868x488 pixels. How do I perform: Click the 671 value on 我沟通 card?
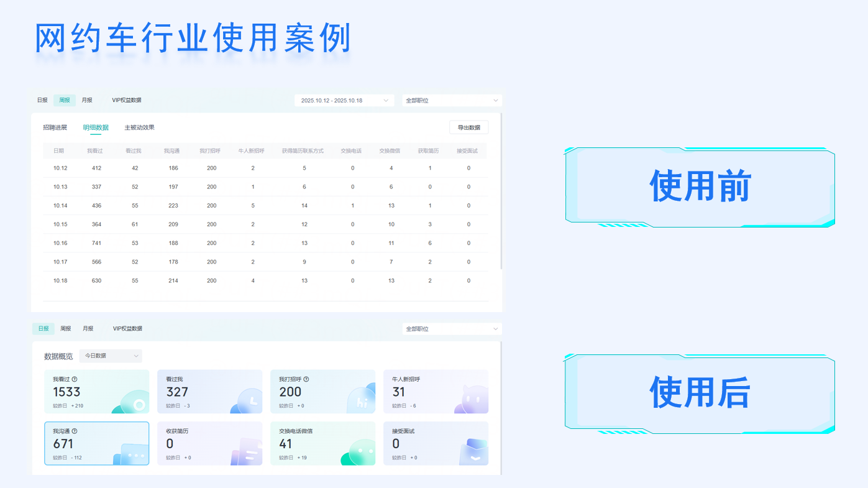click(x=63, y=444)
